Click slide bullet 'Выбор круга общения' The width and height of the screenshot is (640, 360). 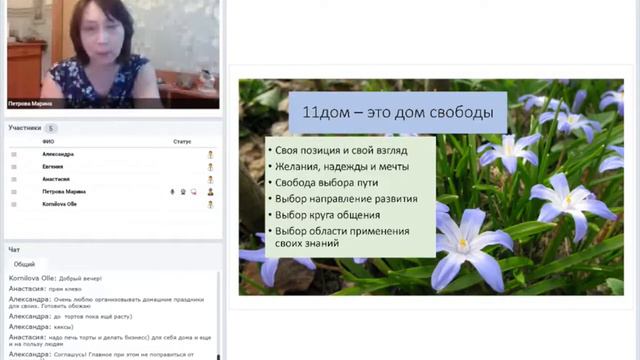(x=327, y=215)
